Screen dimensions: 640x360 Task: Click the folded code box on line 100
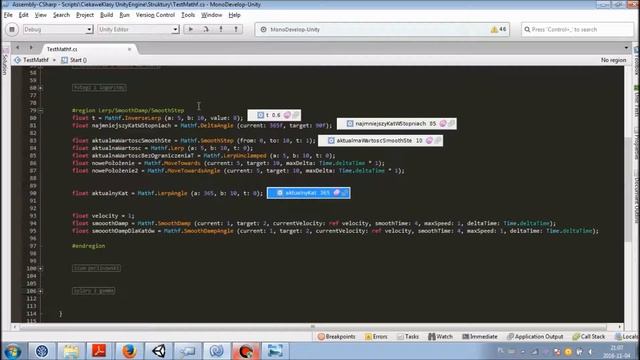click(x=96, y=268)
